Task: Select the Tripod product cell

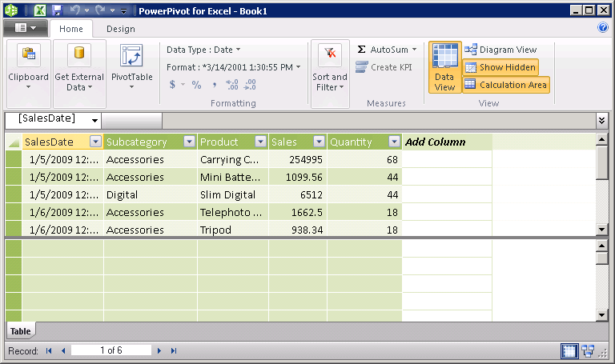Action: pyautogui.click(x=233, y=230)
